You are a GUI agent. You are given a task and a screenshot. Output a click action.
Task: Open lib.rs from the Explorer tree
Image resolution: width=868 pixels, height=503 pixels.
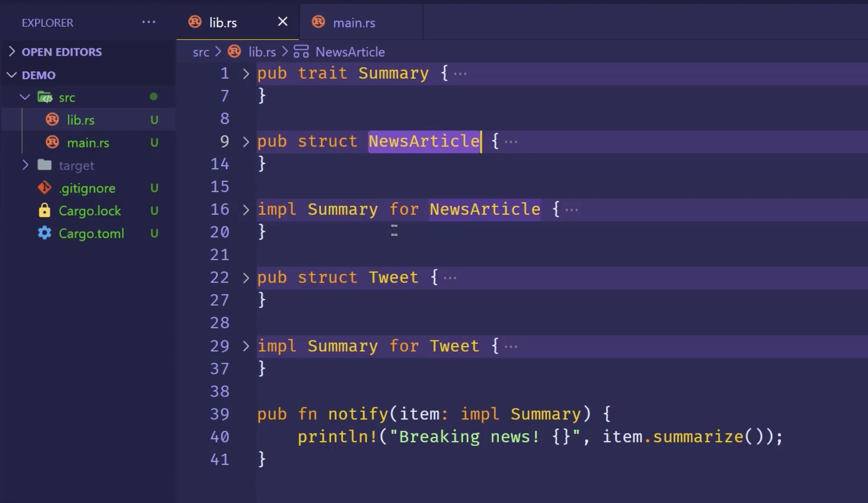coord(81,120)
